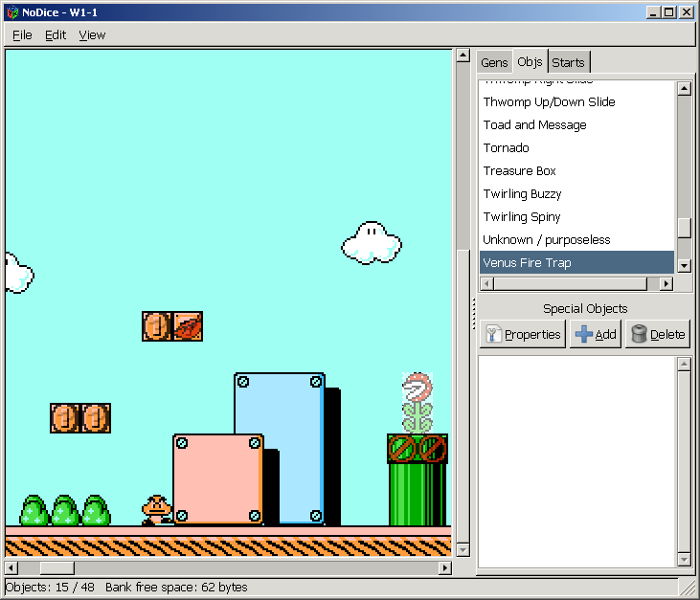This screenshot has height=600, width=700.
Task: Choose Tornado from the object list
Action: click(x=576, y=147)
